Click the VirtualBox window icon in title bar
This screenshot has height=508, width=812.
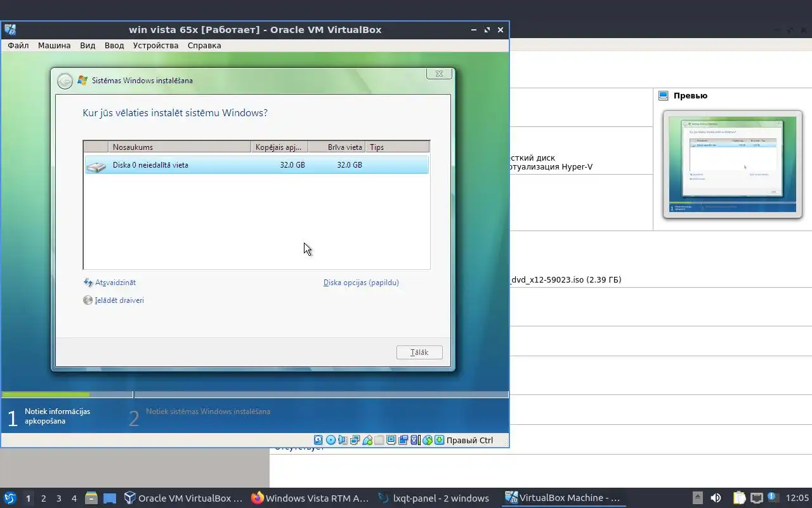[x=10, y=29]
